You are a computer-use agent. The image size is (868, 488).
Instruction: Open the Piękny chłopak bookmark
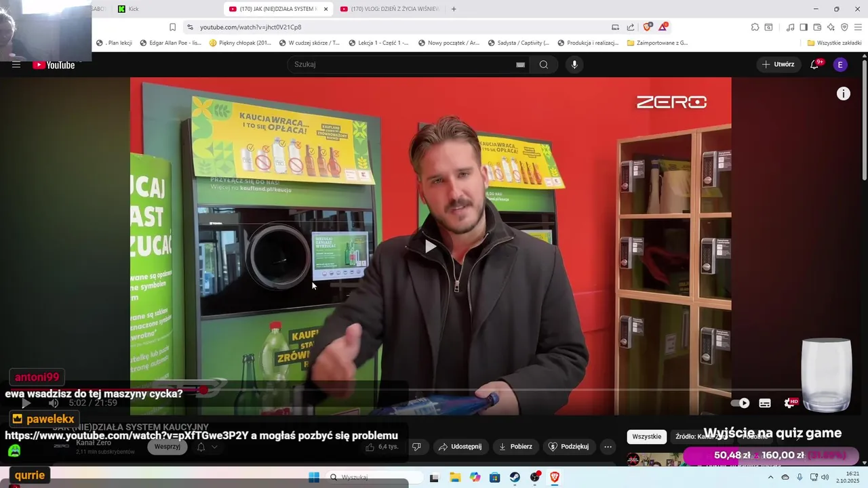(241, 43)
